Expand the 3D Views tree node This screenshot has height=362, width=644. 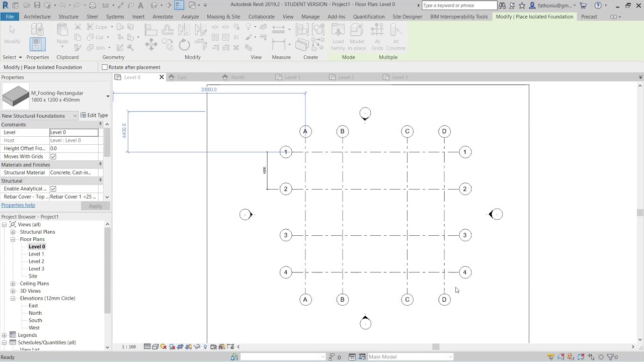click(x=13, y=291)
